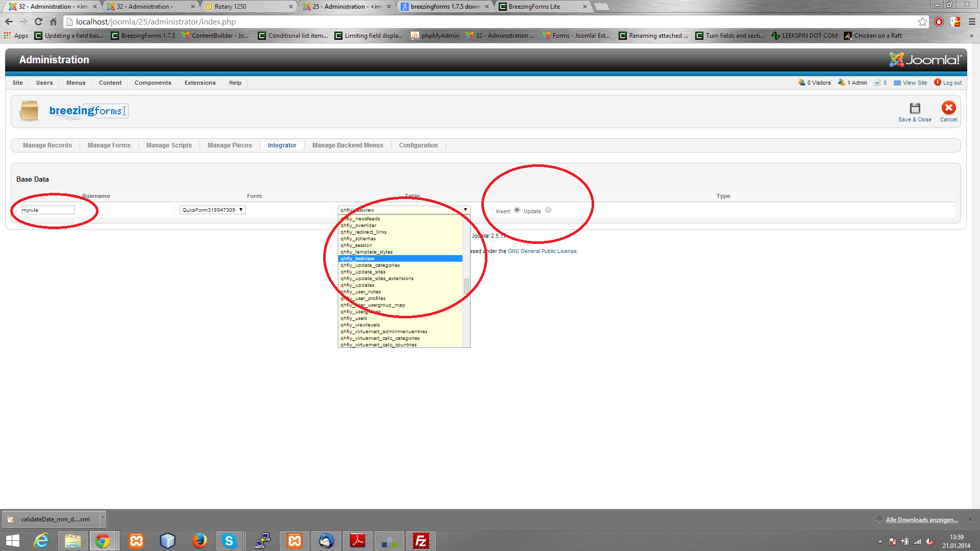
Task: Open the Chicken on a Raft bookmark
Action: pos(873,36)
